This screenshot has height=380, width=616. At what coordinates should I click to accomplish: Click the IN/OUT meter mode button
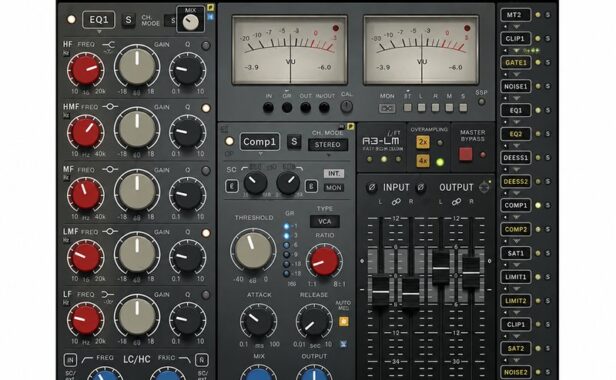point(324,107)
